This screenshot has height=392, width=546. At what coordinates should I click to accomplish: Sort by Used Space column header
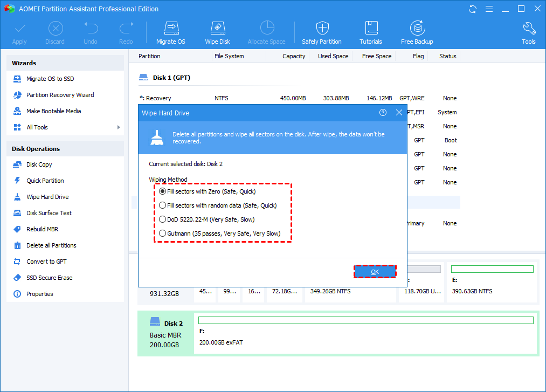pyautogui.click(x=333, y=56)
